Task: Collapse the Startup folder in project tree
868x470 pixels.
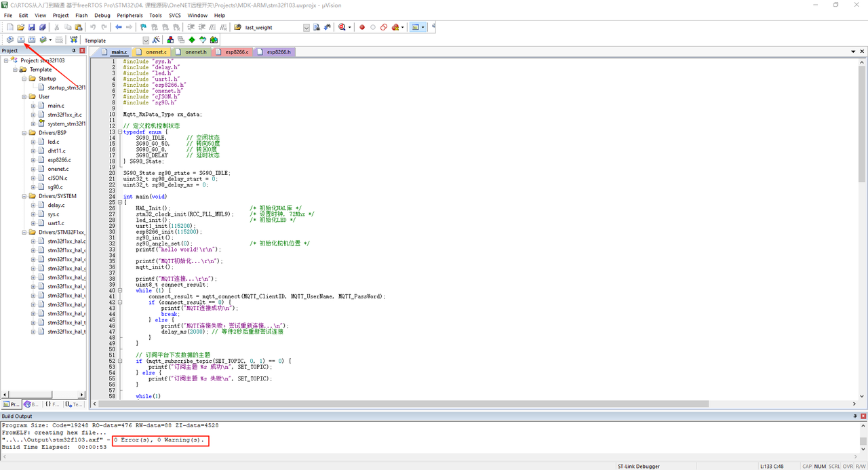Action: pos(24,79)
